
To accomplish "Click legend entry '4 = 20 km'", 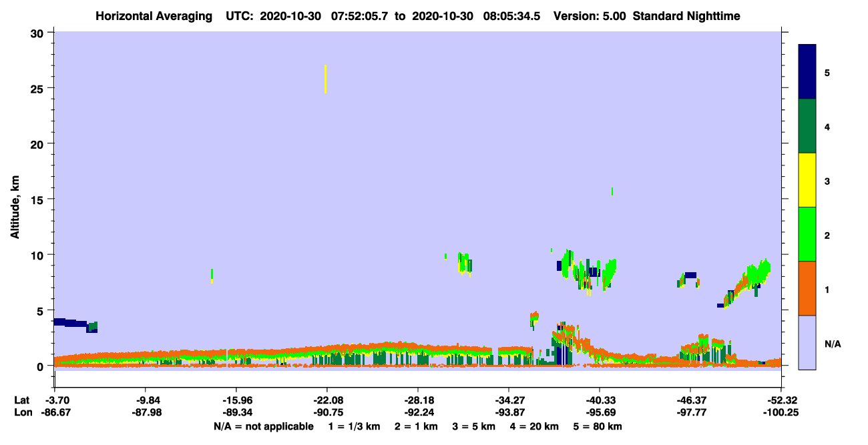I will pos(534,426).
